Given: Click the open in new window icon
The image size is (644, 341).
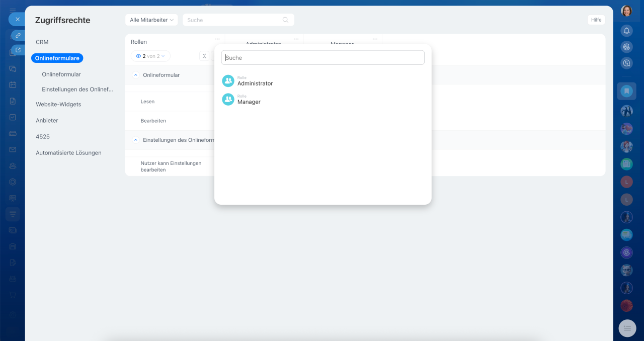Looking at the screenshot, I should pos(18,50).
